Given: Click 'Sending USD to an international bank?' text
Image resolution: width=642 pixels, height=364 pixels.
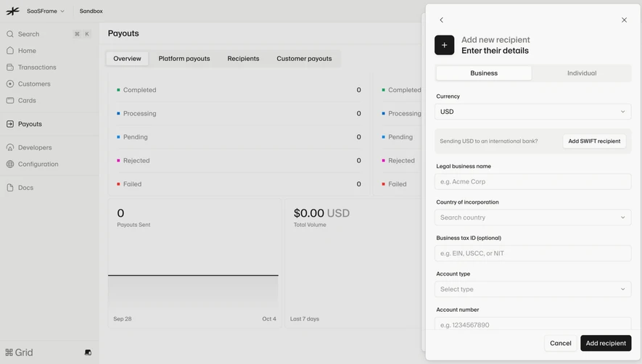Looking at the screenshot, I should [488, 141].
